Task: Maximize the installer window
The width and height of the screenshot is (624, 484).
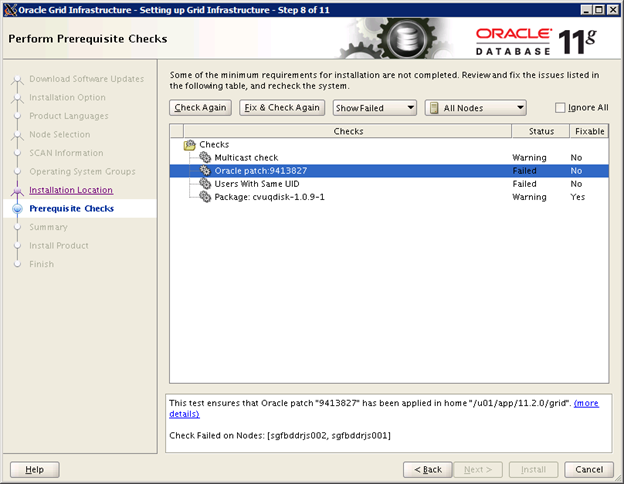Action: click(x=599, y=10)
